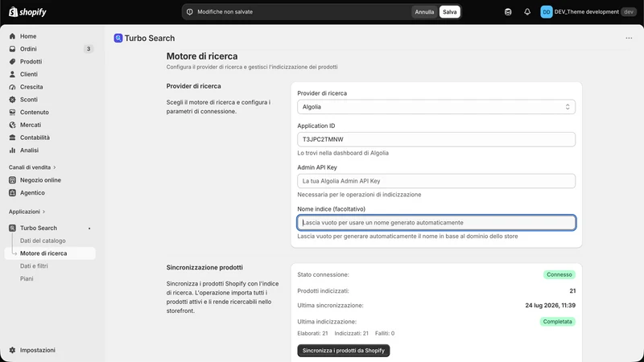
Task: Expand the Canali di vendita section
Action: [32, 167]
